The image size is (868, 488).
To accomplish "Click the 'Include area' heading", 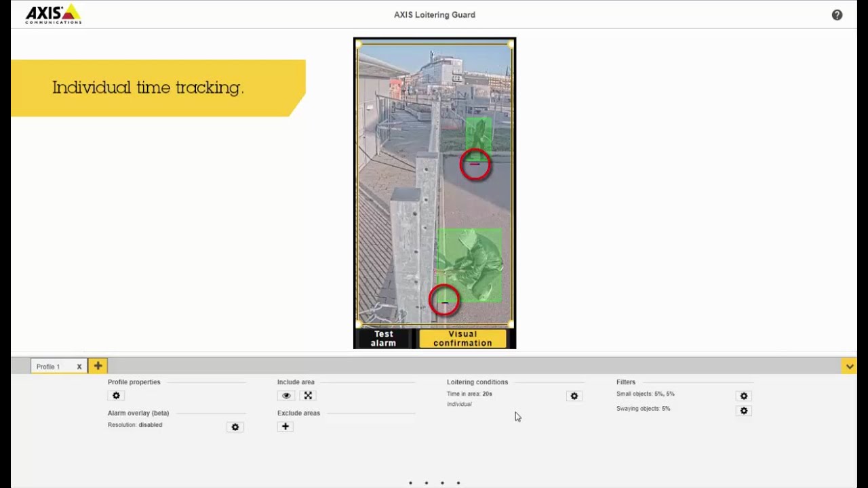I will pyautogui.click(x=296, y=382).
